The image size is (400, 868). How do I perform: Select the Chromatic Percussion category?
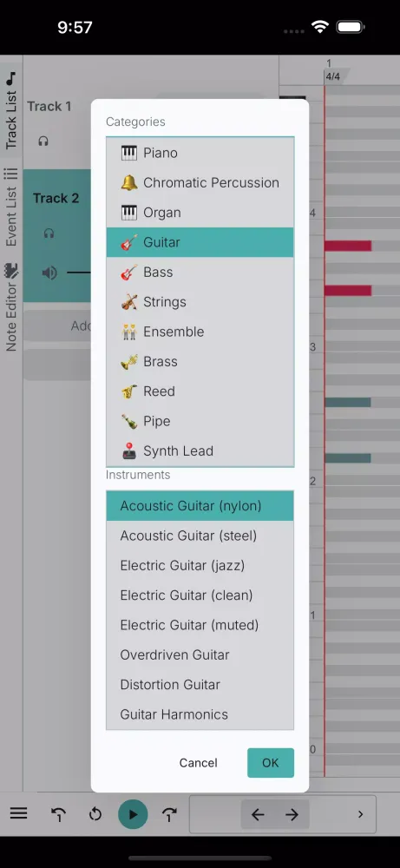[200, 182]
